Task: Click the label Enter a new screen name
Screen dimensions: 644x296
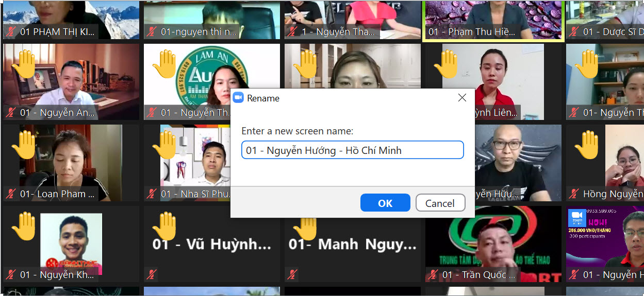Action: (298, 131)
